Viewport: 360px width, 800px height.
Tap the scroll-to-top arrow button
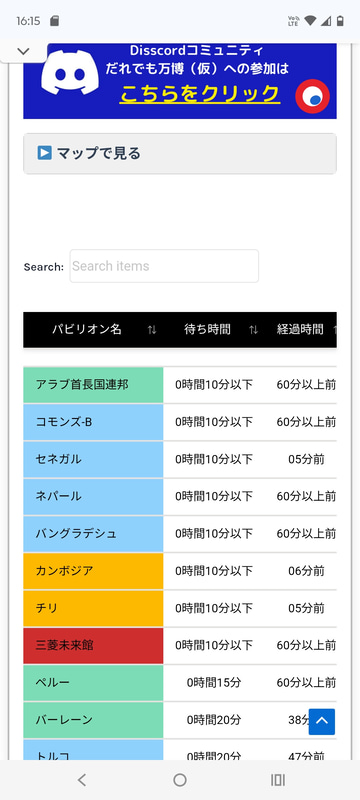click(x=322, y=721)
